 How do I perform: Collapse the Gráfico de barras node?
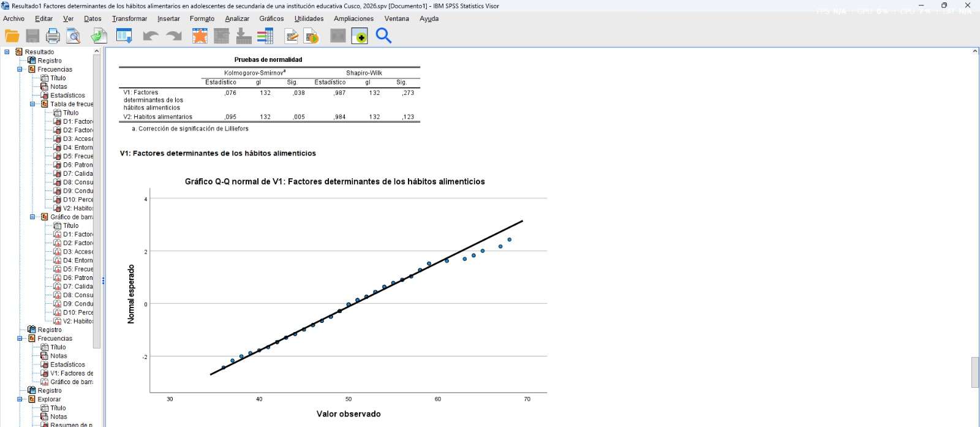(x=32, y=217)
